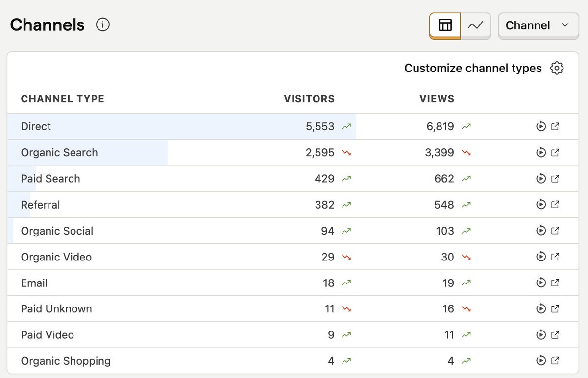Viewport: 588px width, 378px height.
Task: Select the Referral channel name
Action: [x=40, y=205]
